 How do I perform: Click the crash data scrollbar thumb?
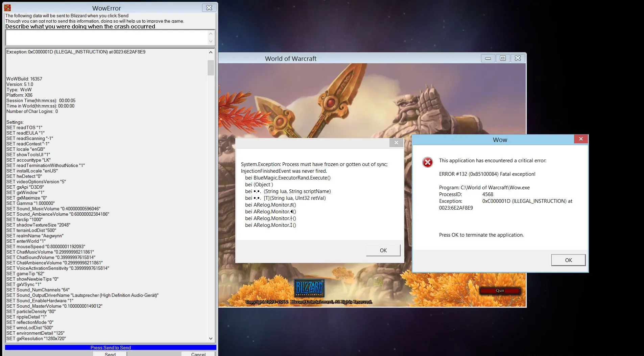211,68
